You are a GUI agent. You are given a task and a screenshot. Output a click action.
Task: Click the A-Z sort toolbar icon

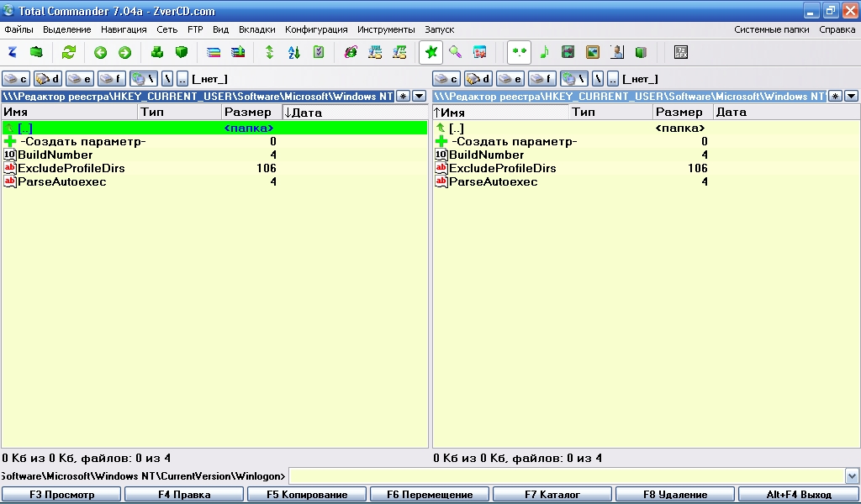tap(293, 52)
